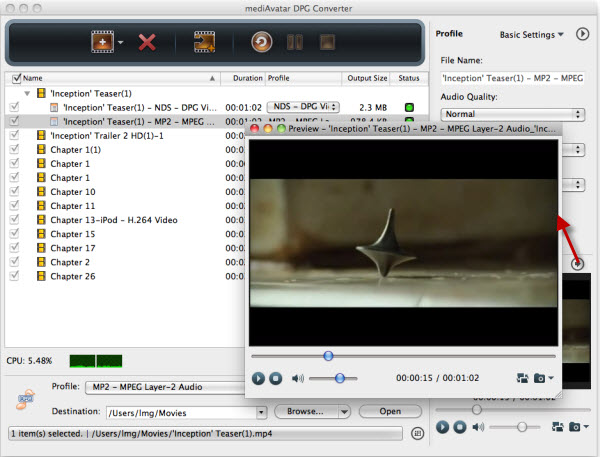Click the compare-view icon in the main preview panel
The image size is (600, 457).
coord(558,426)
